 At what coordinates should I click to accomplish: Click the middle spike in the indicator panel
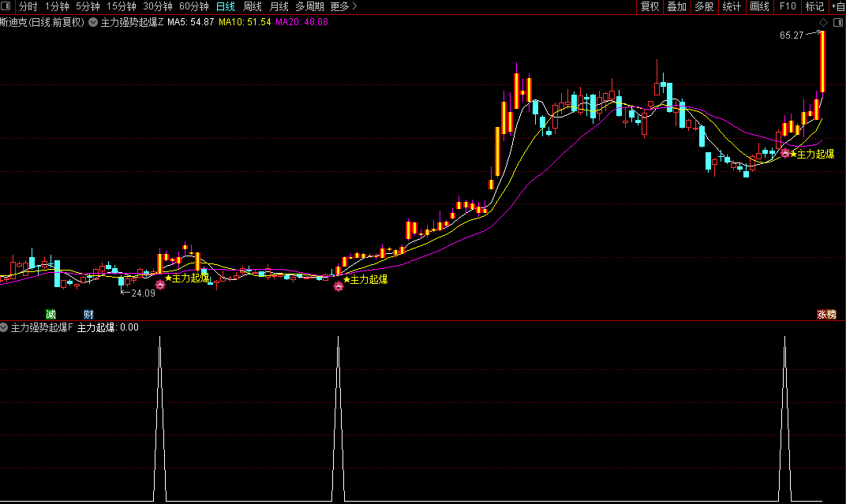(339, 418)
